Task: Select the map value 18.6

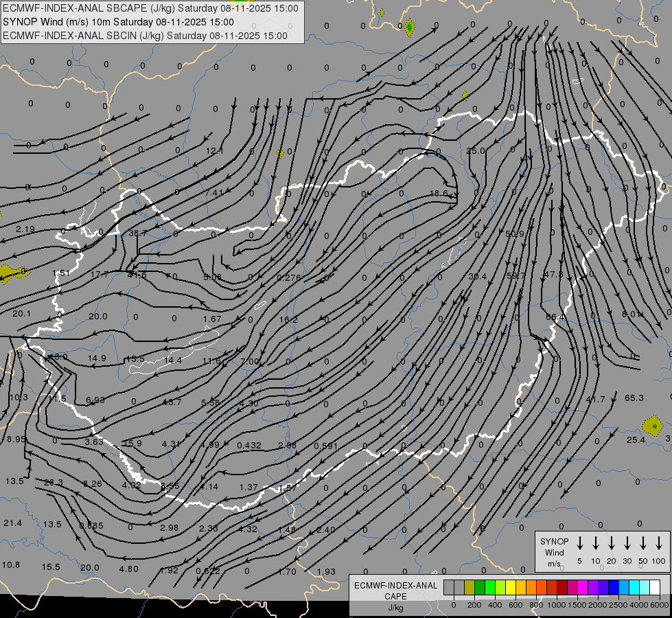Action: coord(439,194)
